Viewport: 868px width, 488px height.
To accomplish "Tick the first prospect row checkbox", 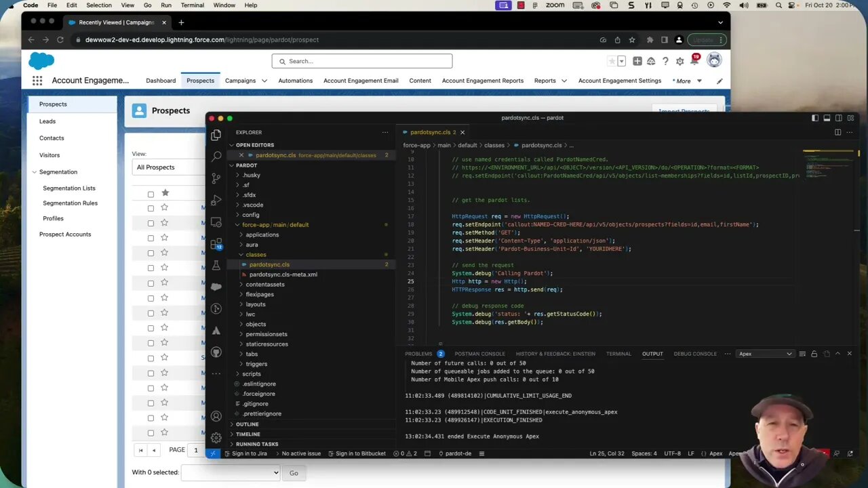I will (151, 208).
